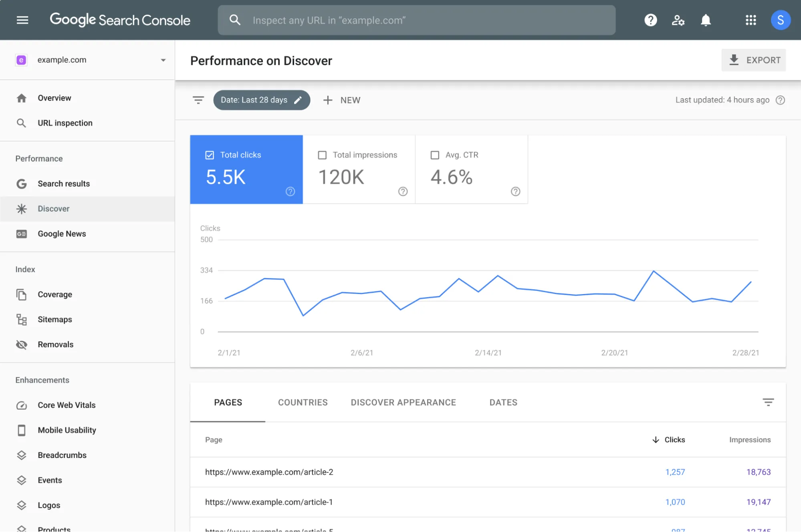Toggle the Avg. CTR checkbox
Screen dimensions: 801x532
point(435,155)
